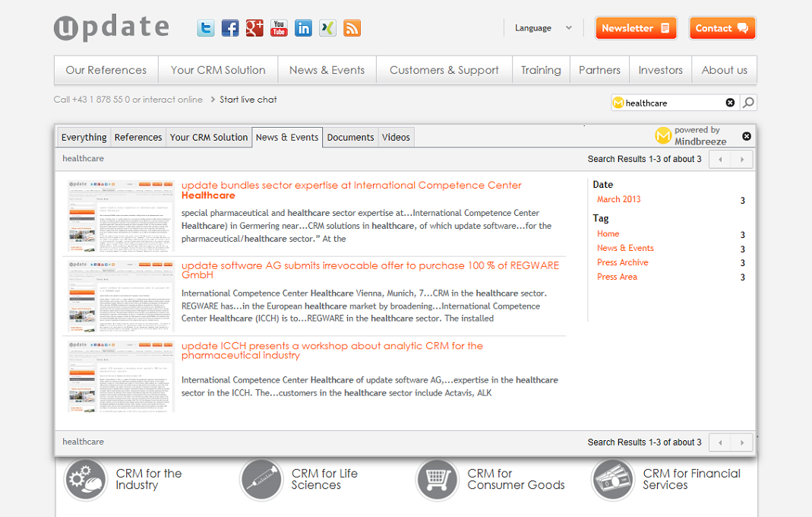This screenshot has width=812, height=517.
Task: Open the Google Plus icon
Action: click(254, 28)
